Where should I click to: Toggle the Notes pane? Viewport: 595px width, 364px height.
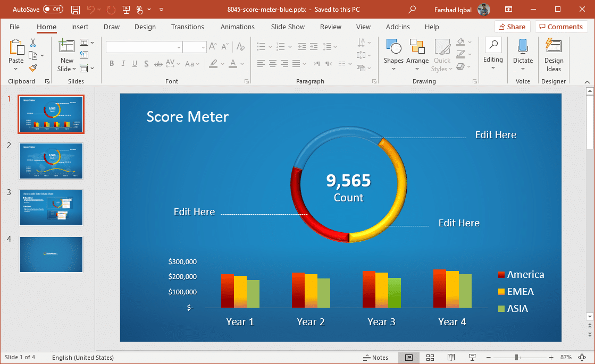tap(375, 358)
